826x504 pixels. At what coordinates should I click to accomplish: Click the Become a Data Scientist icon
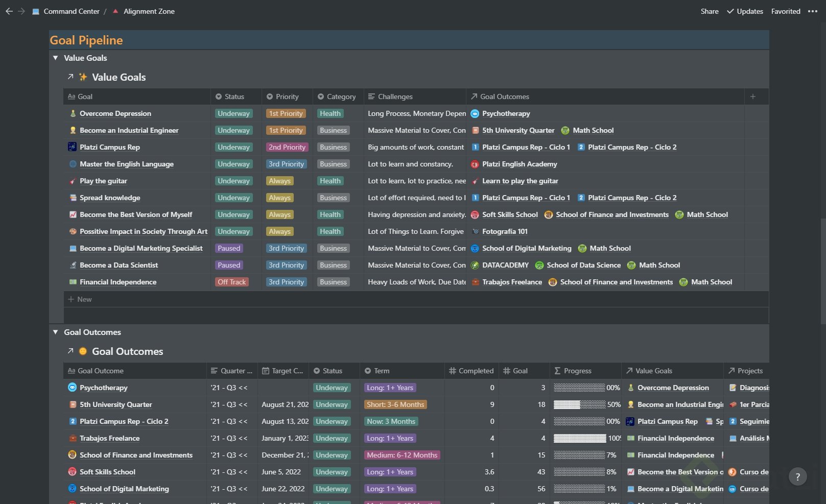[x=73, y=265]
